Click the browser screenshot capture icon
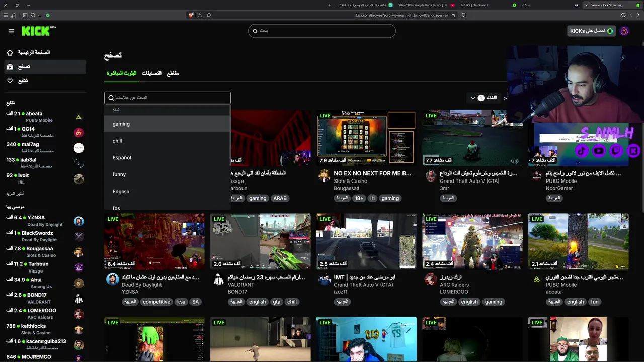Viewport: 644px width, 362px height. point(25,15)
